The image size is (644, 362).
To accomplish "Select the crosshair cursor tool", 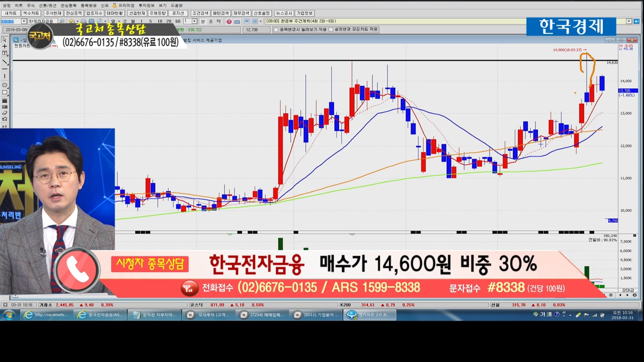I will (x=5, y=47).
